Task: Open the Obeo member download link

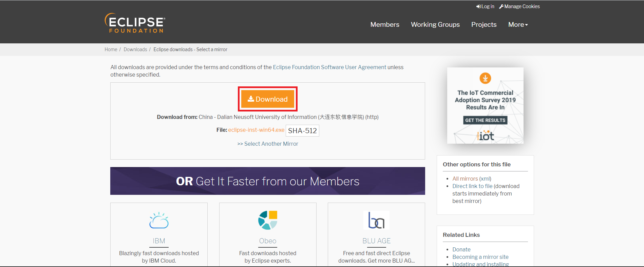Action: pyautogui.click(x=268, y=241)
